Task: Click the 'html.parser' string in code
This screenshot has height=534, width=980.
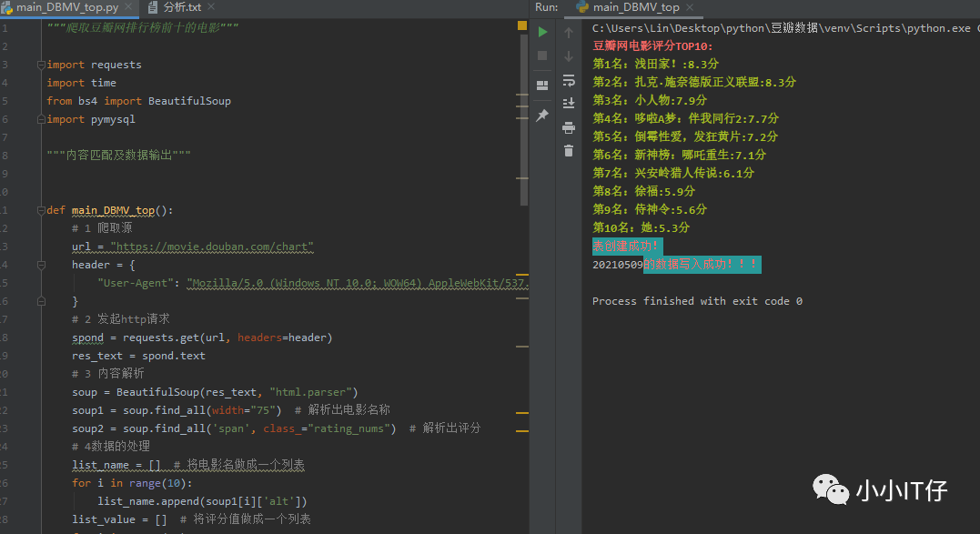Action: tap(310, 392)
